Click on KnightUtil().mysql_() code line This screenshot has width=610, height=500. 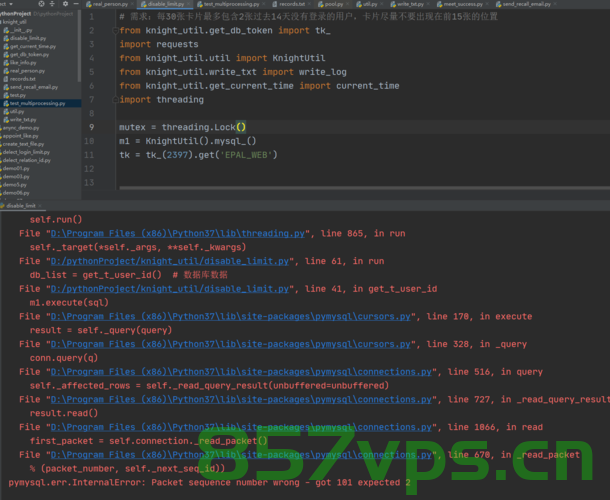pos(188,141)
